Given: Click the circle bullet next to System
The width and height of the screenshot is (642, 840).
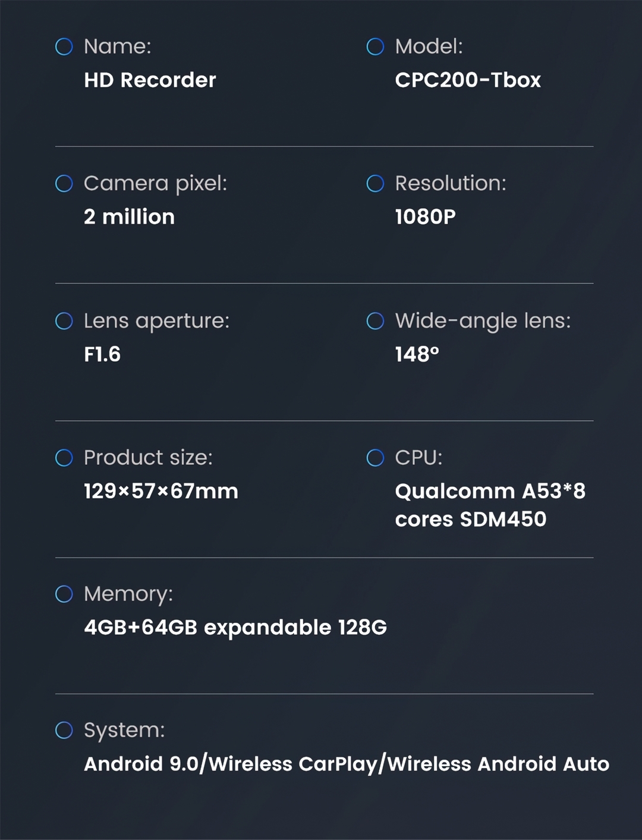Looking at the screenshot, I should click(x=64, y=730).
